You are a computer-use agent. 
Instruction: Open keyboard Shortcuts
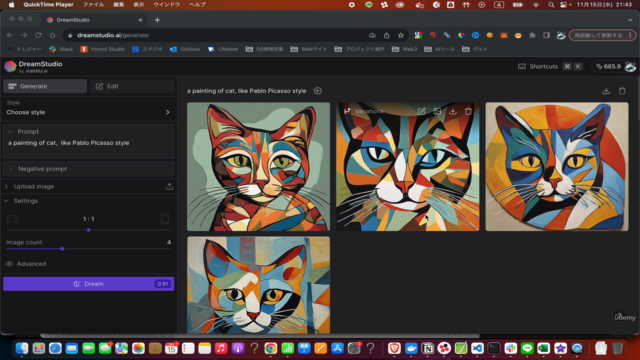click(550, 67)
